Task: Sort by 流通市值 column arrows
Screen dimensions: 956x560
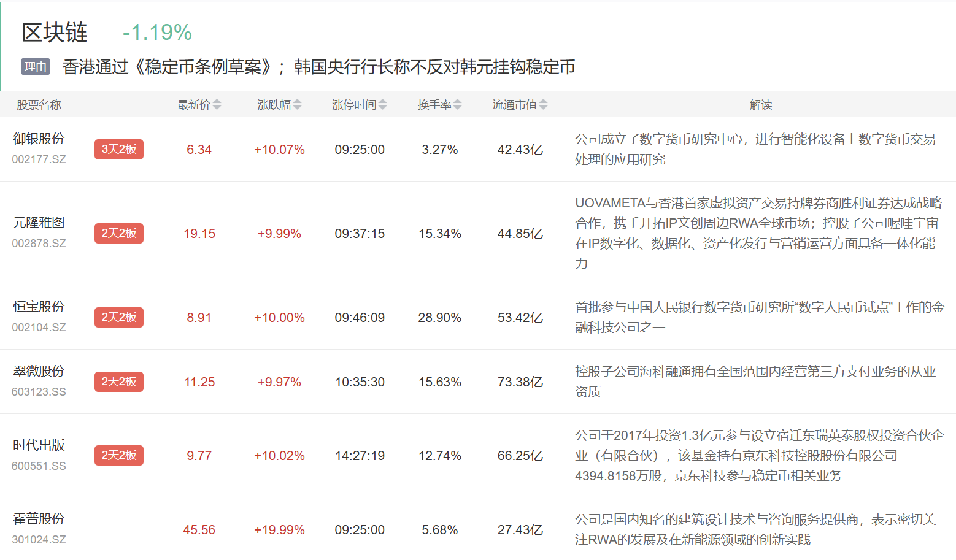Action: 543,105
